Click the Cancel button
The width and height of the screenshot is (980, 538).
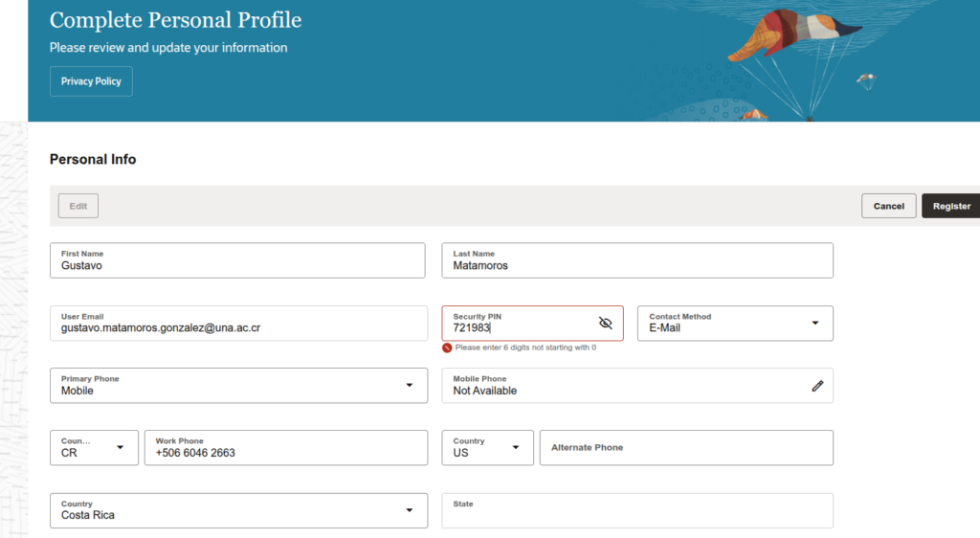[x=888, y=206]
